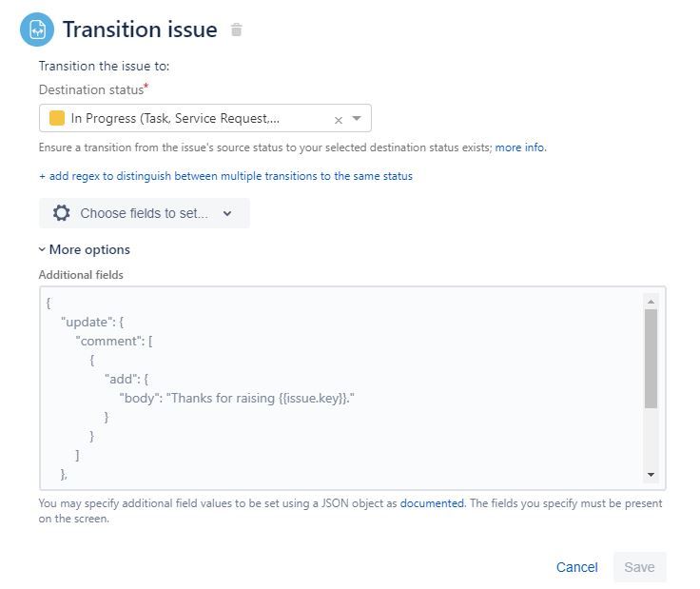Screen dimensions: 700x589
Task: Click the In Progress destination status field
Action: coord(205,118)
